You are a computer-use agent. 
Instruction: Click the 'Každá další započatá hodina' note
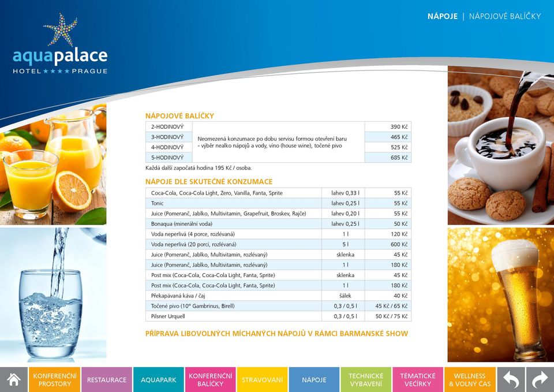coord(199,168)
